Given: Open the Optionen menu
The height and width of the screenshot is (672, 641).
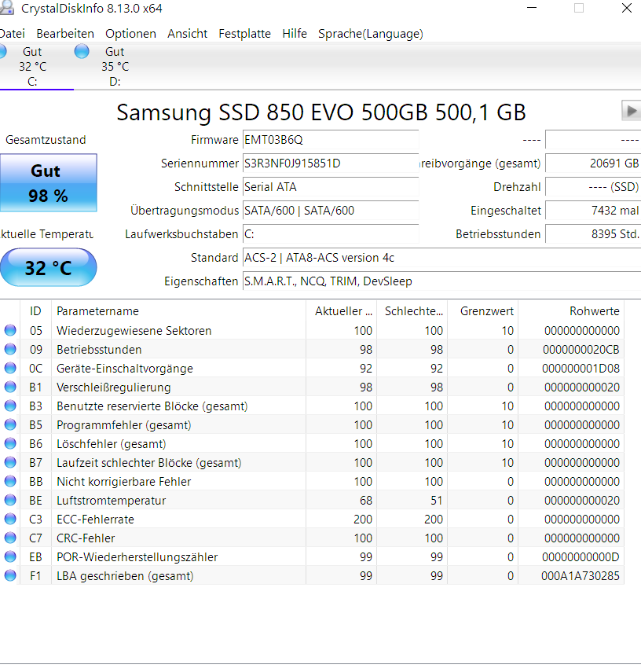Looking at the screenshot, I should [130, 34].
